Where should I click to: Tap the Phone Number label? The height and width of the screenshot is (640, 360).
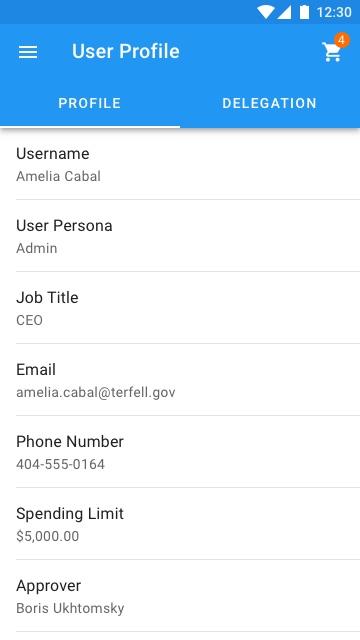(70, 441)
